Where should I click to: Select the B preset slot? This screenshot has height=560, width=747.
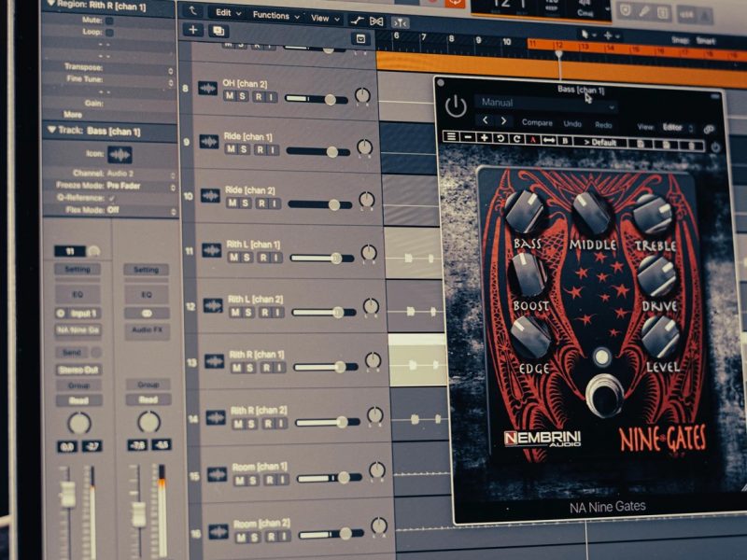click(565, 141)
